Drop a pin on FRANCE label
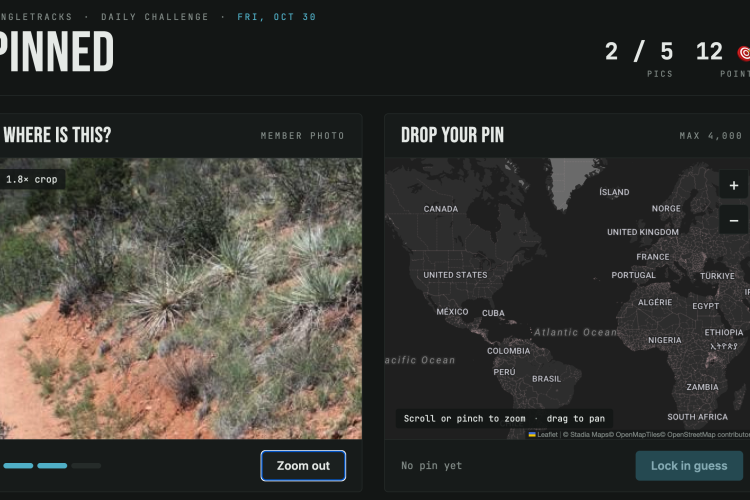Image resolution: width=750 pixels, height=500 pixels. click(x=653, y=257)
